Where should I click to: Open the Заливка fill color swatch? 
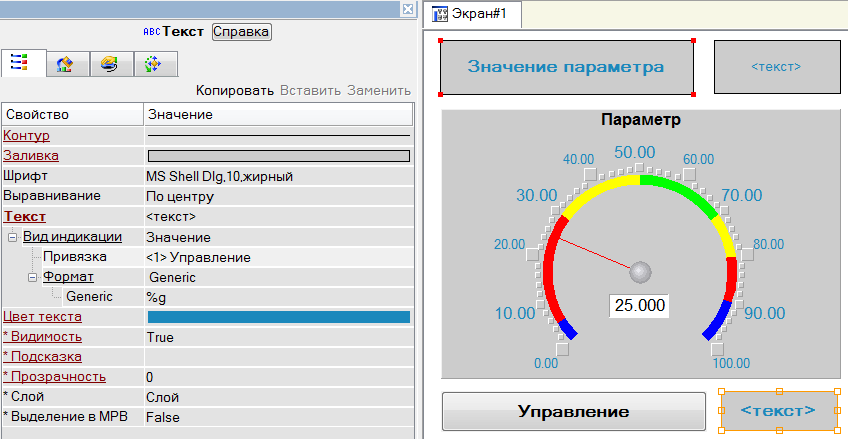279,156
